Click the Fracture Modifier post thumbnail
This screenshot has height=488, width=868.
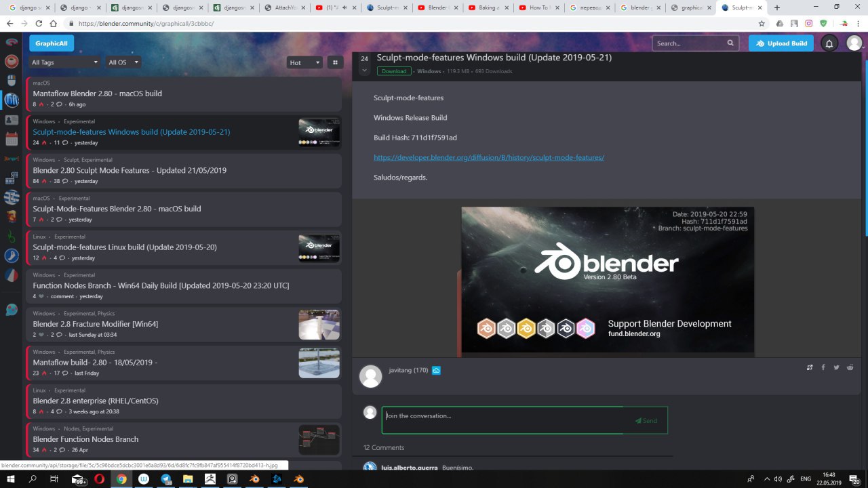point(319,325)
